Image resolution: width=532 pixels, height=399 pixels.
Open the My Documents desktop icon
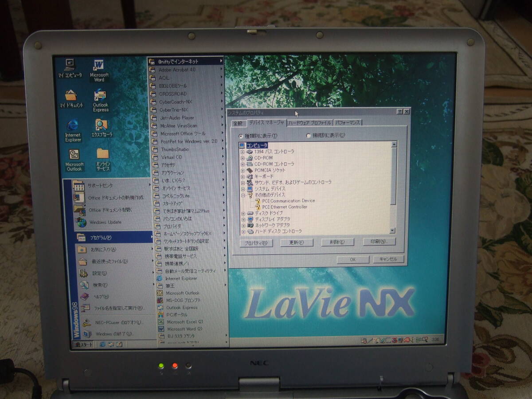71,99
